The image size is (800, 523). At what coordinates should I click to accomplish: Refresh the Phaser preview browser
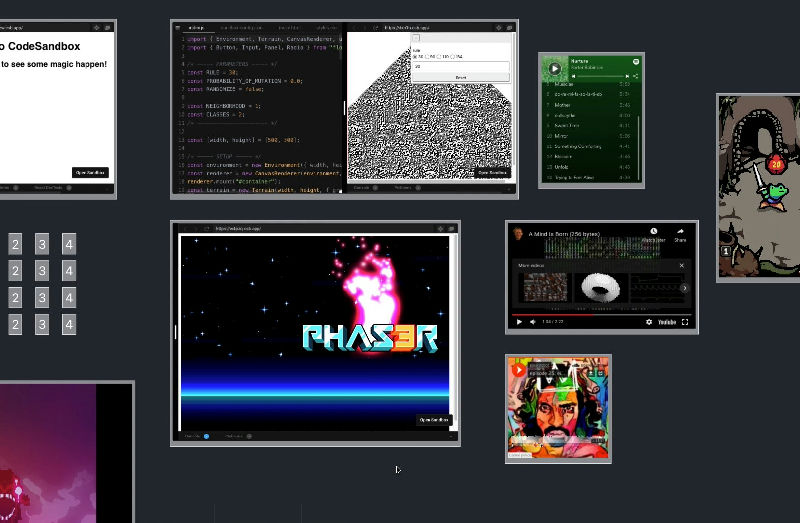click(x=206, y=229)
